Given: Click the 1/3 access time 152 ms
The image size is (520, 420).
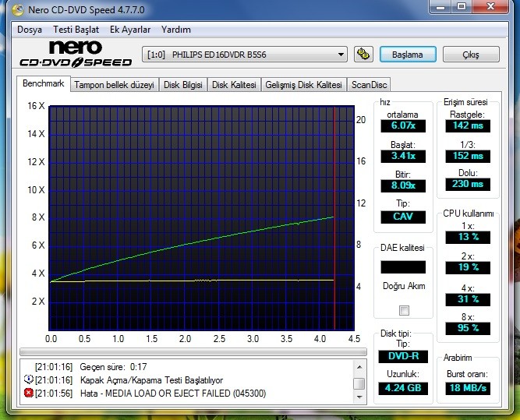Looking at the screenshot, I should (468, 156).
